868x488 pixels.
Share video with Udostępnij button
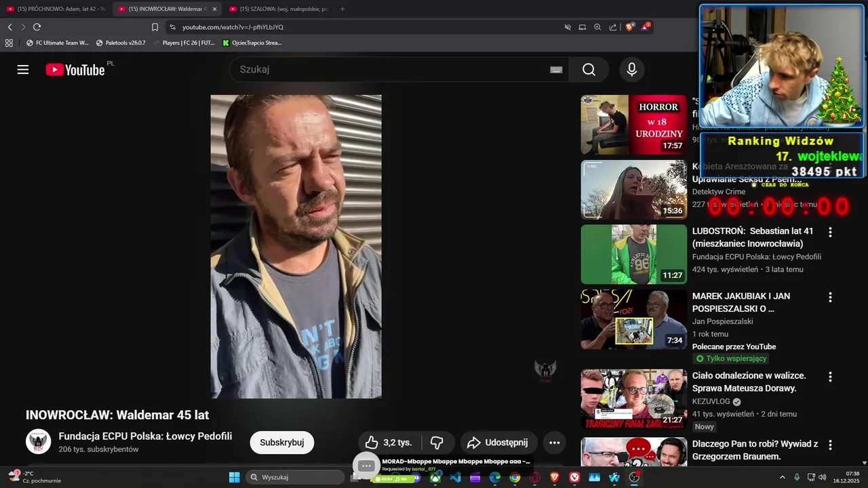click(498, 443)
